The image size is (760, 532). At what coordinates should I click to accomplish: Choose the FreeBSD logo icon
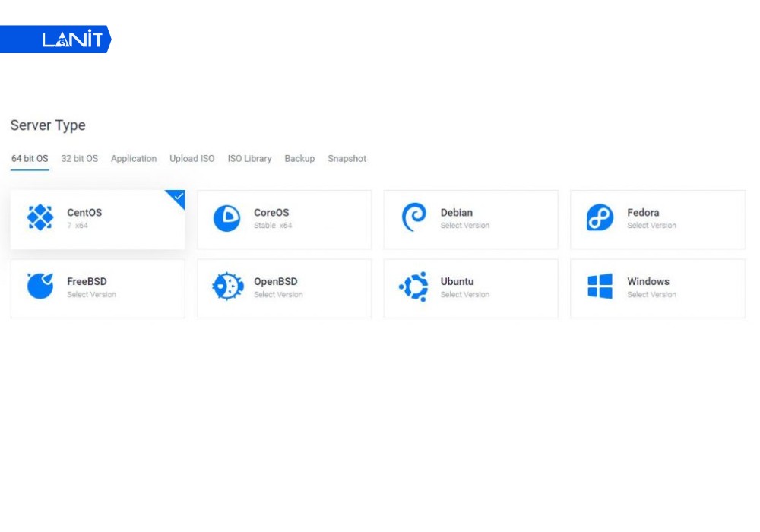[40, 287]
